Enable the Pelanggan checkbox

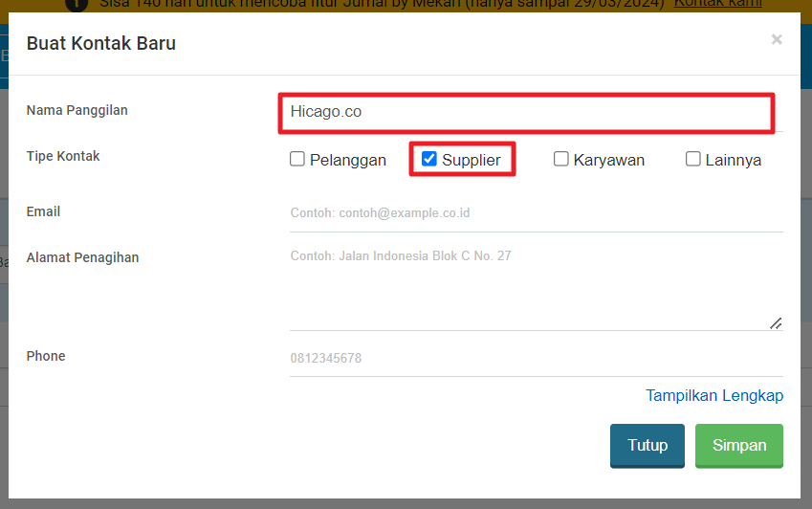pyautogui.click(x=297, y=160)
